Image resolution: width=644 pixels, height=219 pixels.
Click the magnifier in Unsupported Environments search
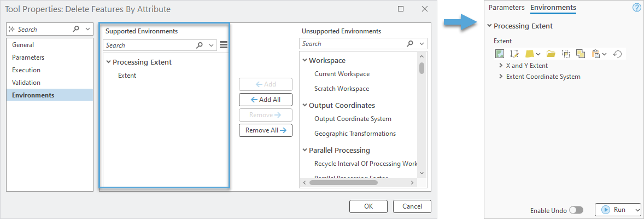tap(410, 44)
